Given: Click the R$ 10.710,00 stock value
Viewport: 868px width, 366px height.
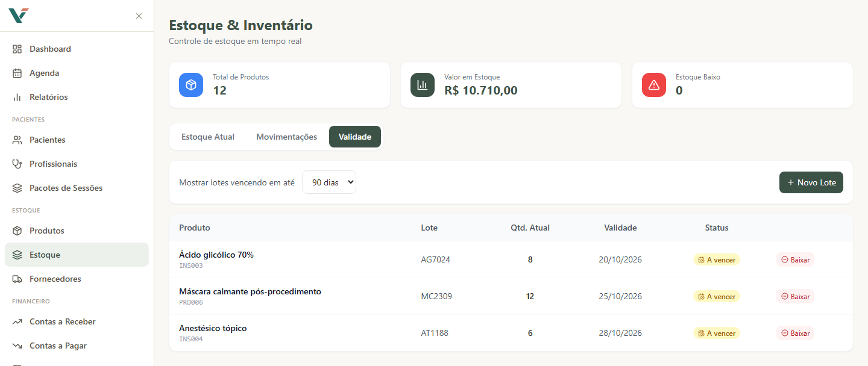Looking at the screenshot, I should click(x=481, y=91).
